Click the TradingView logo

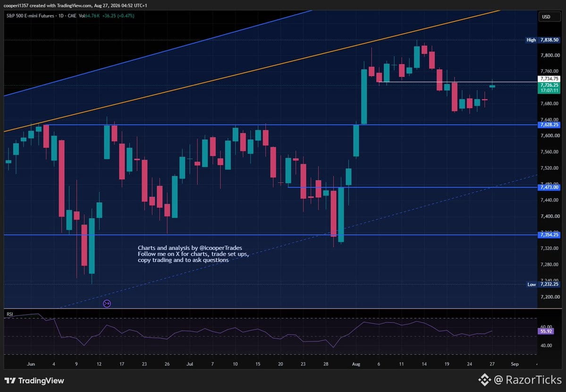tap(34, 381)
